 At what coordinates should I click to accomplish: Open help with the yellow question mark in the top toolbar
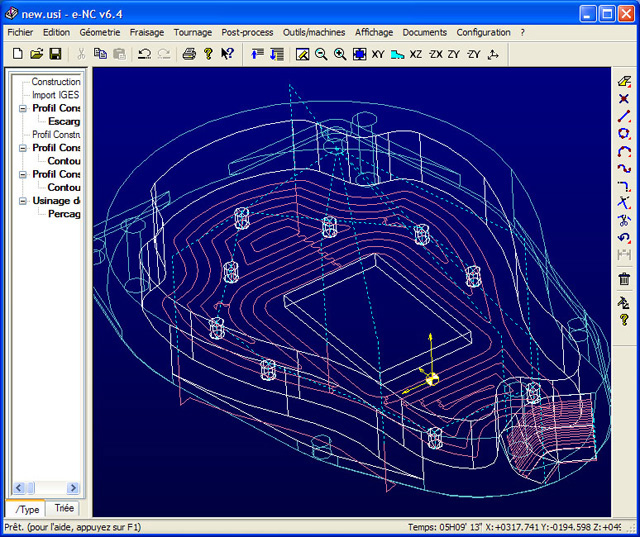point(208,54)
